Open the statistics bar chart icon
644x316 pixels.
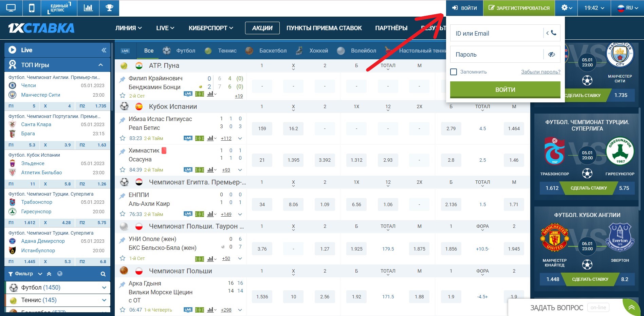(x=88, y=8)
